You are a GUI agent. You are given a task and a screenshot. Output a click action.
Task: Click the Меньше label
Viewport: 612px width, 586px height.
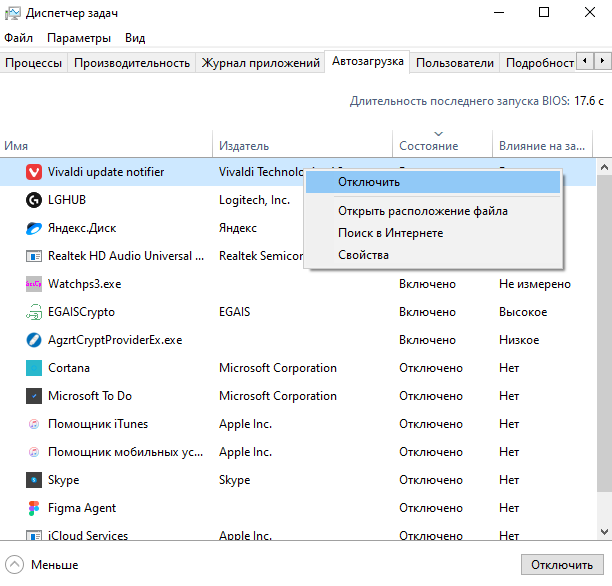pos(55,565)
